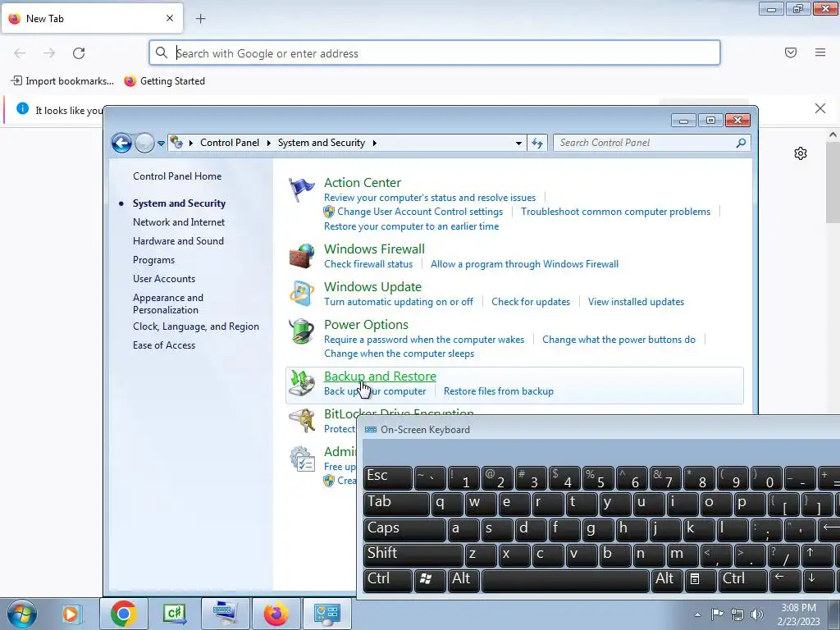Click the menu key on On-Screen Keyboard
The image size is (840, 630).
pos(699,580)
